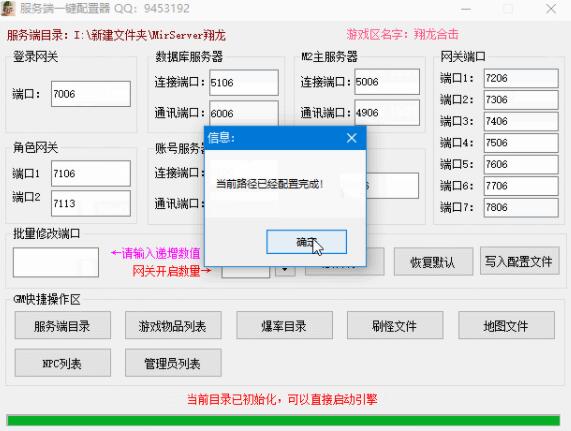Select the M2主服务器 通讯端口 field 4906
The height and width of the screenshot is (431, 571).
(x=387, y=113)
